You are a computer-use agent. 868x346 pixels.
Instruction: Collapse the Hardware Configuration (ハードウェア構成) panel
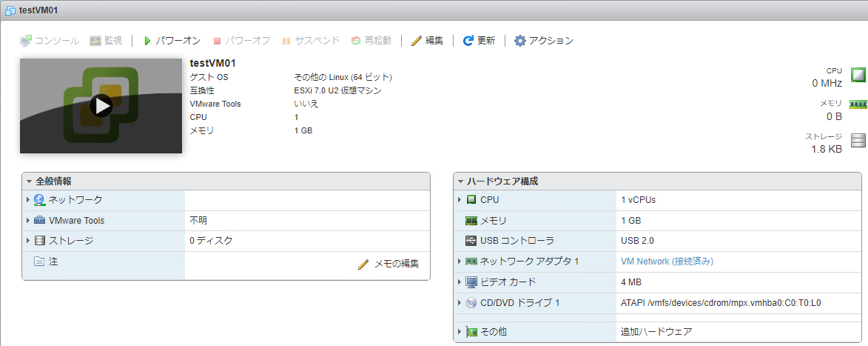tap(460, 182)
